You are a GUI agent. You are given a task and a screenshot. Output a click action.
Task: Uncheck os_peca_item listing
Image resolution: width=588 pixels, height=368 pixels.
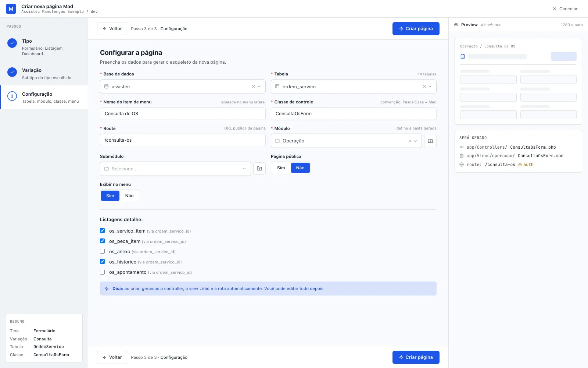tap(103, 241)
